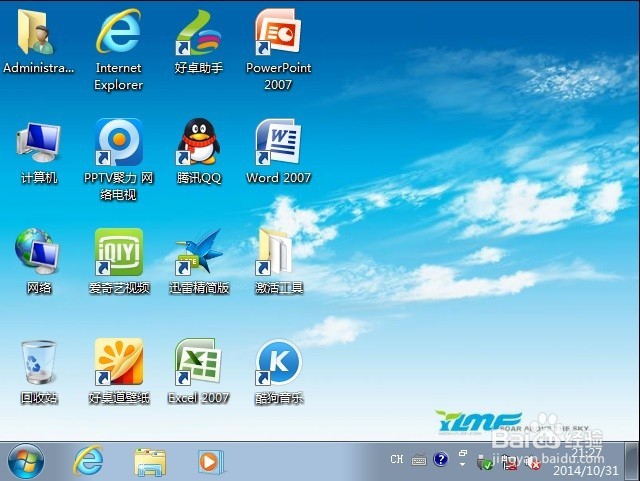Viewport: 640px width, 481px height.
Task: Click the Show desktop button
Action: (x=632, y=461)
